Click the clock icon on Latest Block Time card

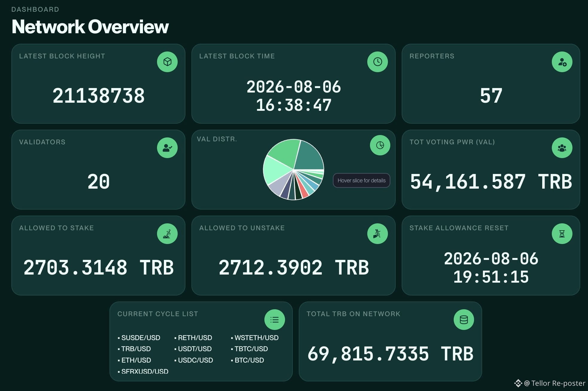(377, 62)
